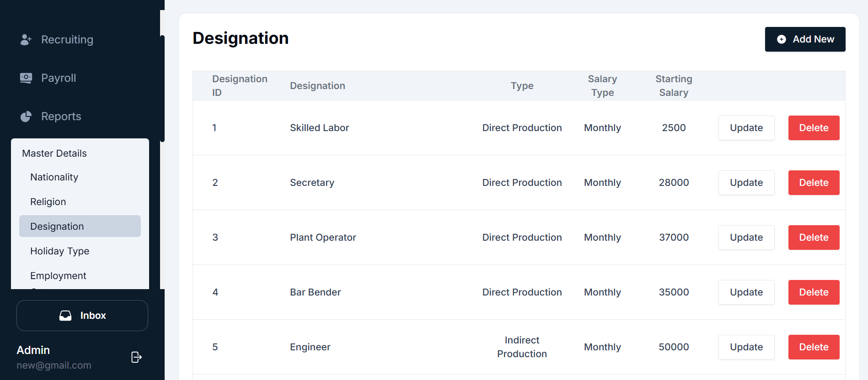Click the Admin user name

click(x=33, y=350)
